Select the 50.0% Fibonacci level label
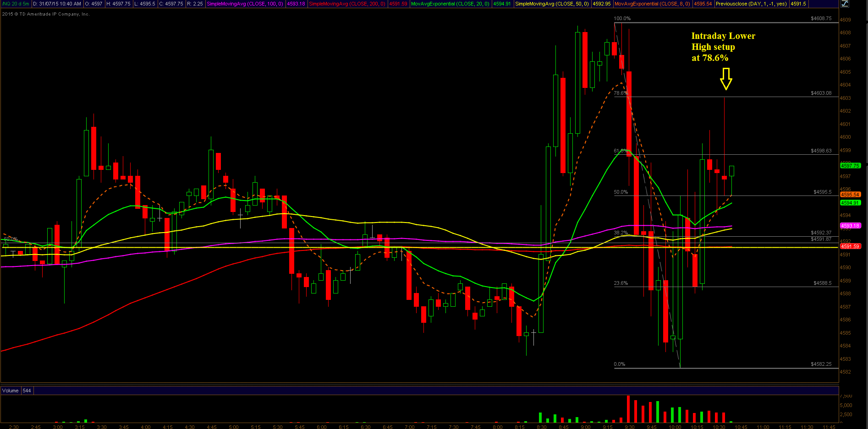 [621, 192]
